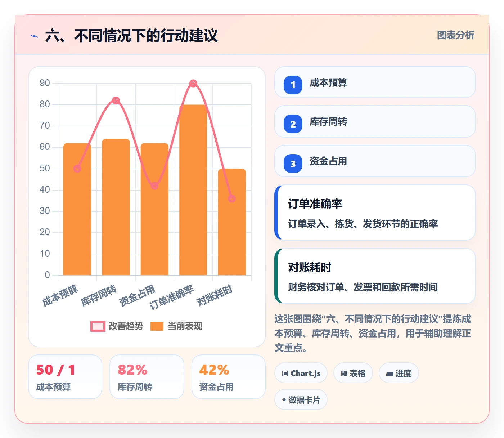Click the 对账耗时 trend point near 36
Image resolution: width=504 pixels, height=438 pixels.
click(232, 199)
